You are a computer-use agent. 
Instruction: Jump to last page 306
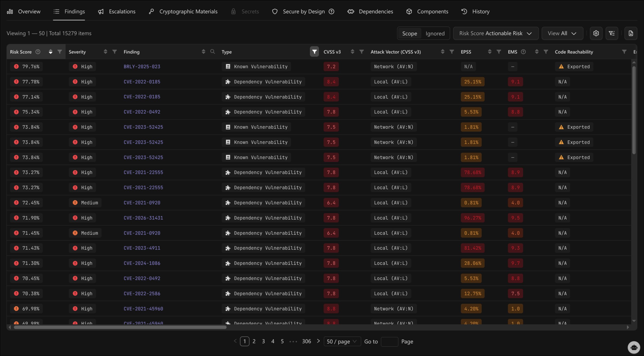[307, 341]
